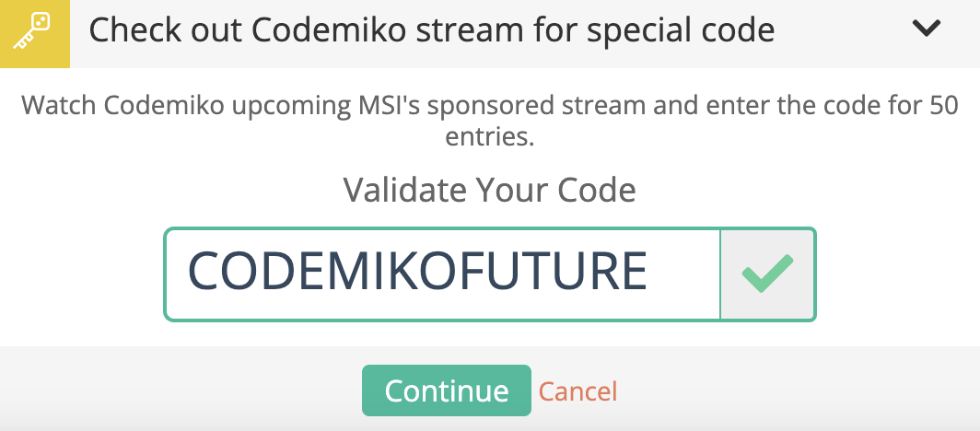
Task: Click the word 'entries.' in the description
Action: 490,137
